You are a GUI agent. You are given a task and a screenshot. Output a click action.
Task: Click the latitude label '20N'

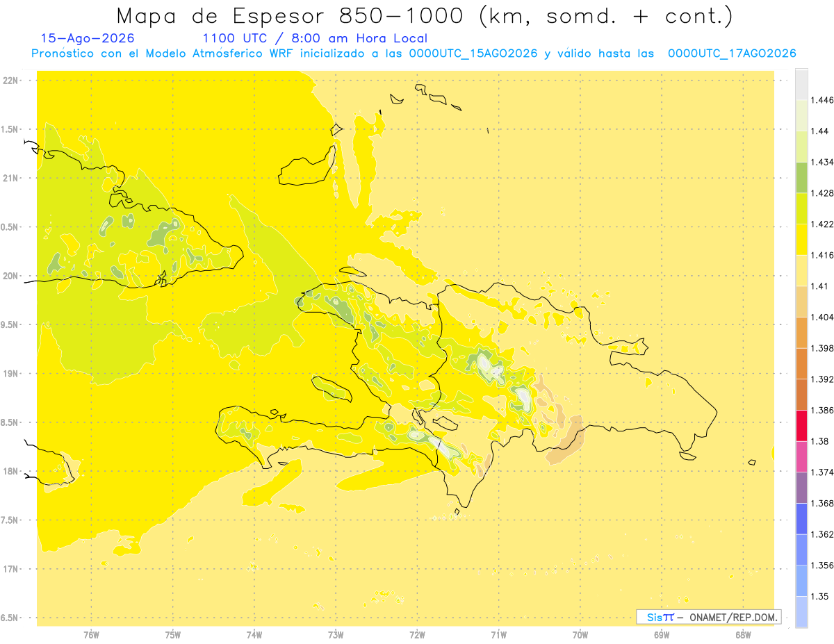pyautogui.click(x=12, y=276)
